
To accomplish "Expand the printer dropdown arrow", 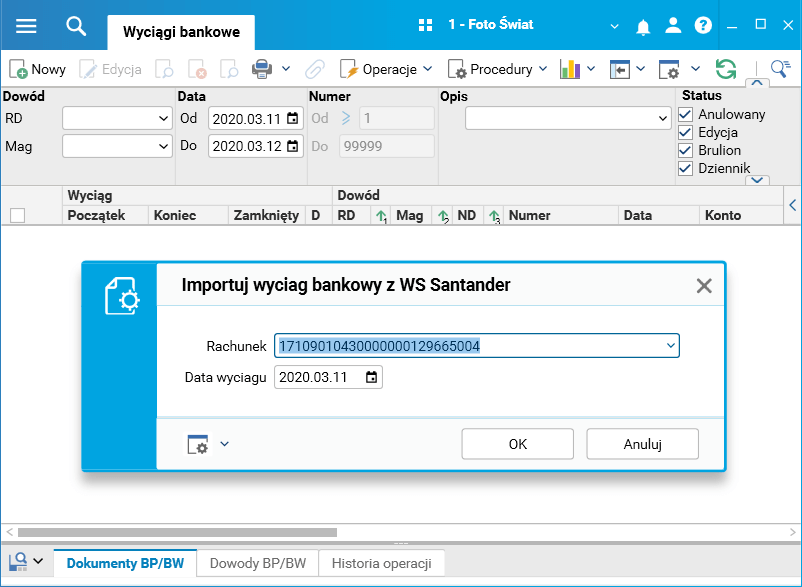I will click(286, 69).
